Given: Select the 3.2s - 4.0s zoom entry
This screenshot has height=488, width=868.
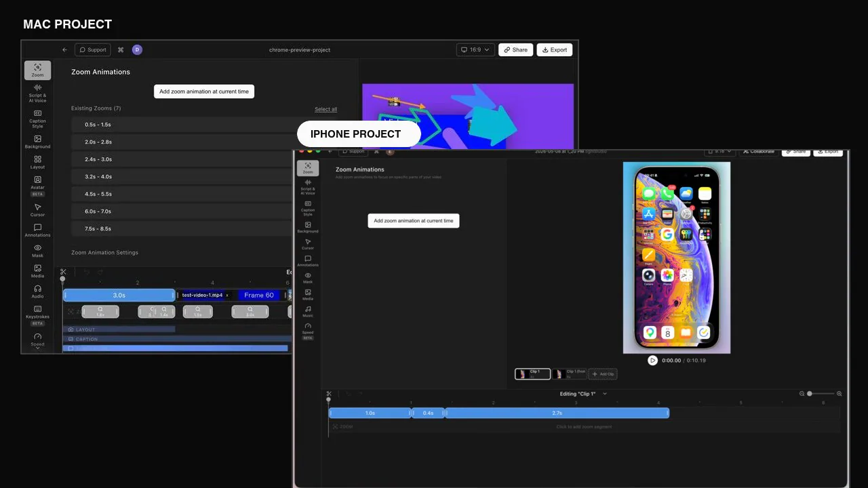Looking at the screenshot, I should tap(182, 177).
